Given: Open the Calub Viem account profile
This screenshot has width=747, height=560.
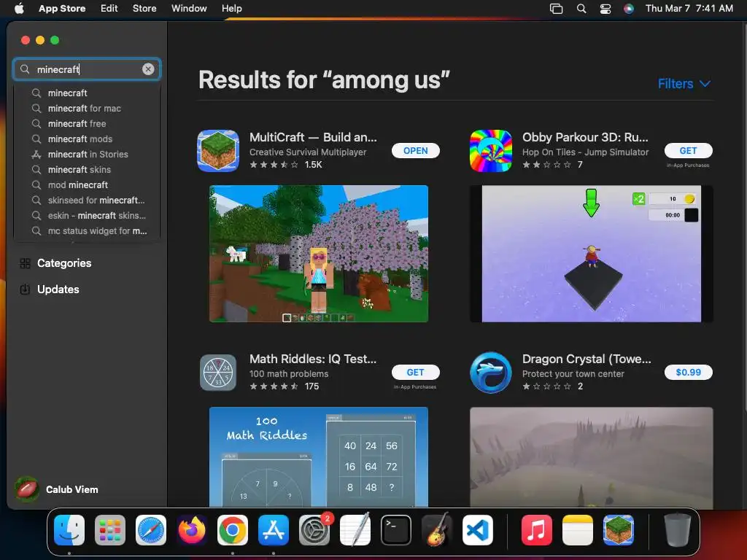Looking at the screenshot, I should 57,489.
